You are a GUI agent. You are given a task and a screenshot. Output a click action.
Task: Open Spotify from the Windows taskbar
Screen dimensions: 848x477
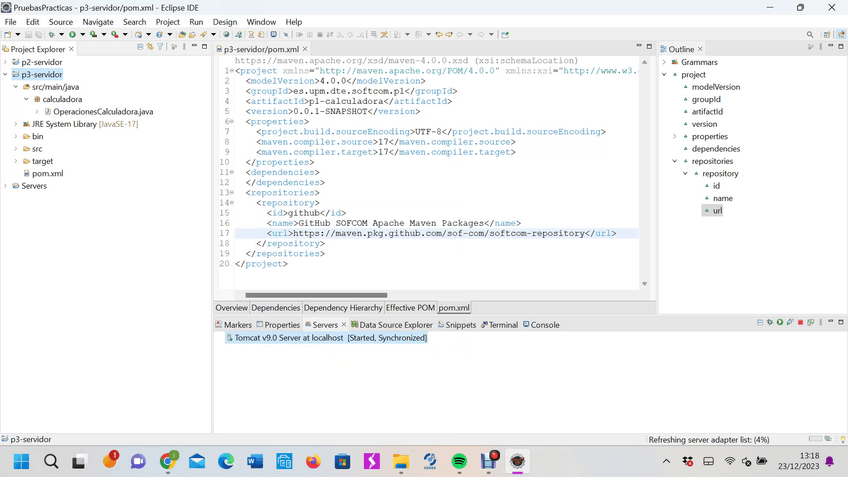pos(459,461)
